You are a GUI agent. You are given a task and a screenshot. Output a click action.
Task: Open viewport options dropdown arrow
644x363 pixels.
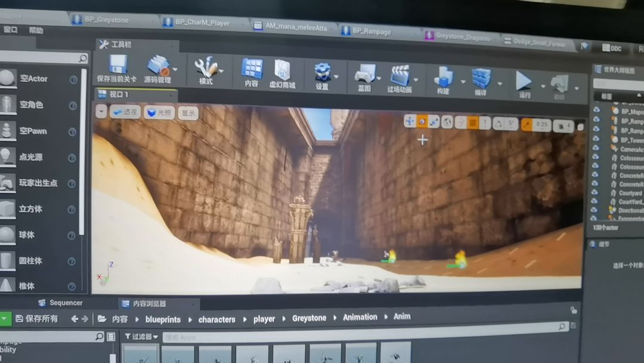(101, 111)
